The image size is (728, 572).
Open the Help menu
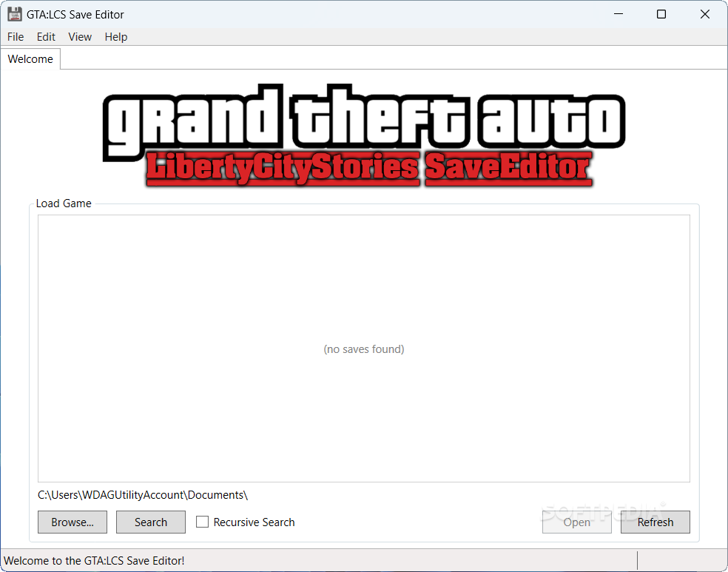click(x=115, y=37)
